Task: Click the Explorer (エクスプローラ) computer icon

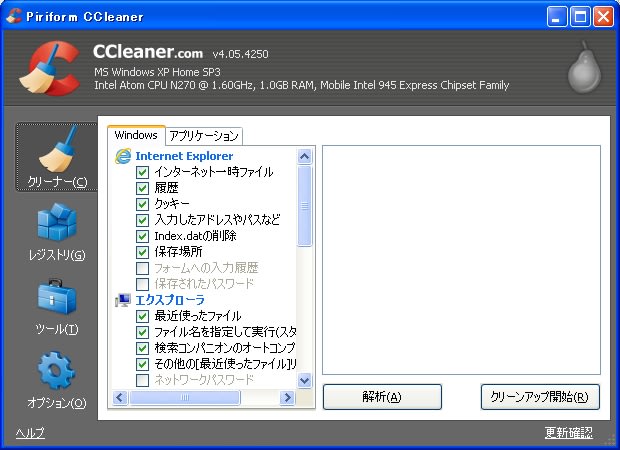Action: [123, 300]
